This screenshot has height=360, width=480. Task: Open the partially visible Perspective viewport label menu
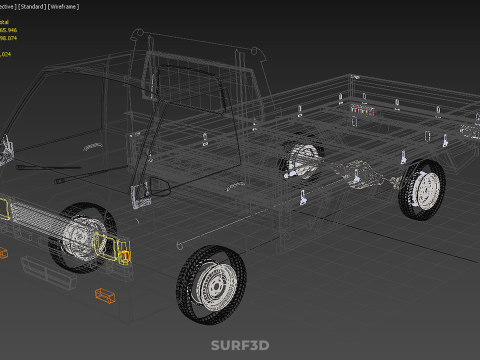tap(8, 7)
